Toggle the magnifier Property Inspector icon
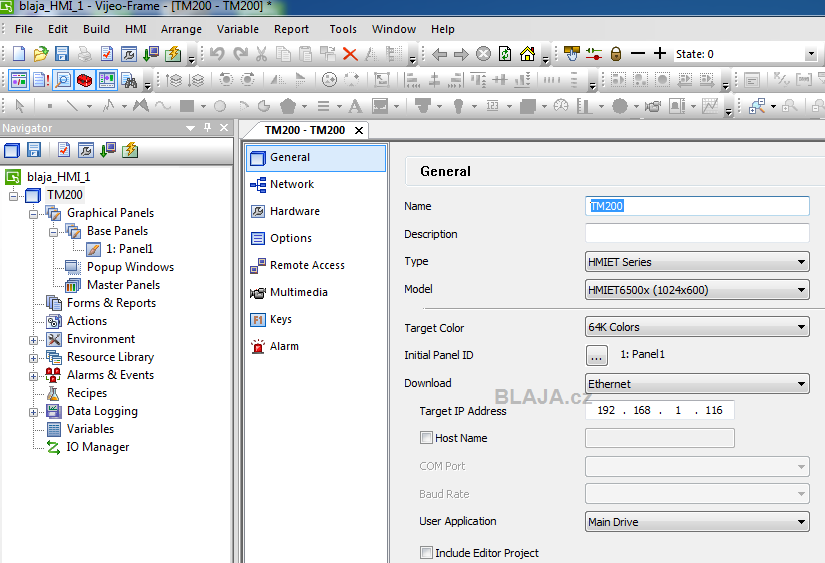825x563 pixels. pos(63,80)
